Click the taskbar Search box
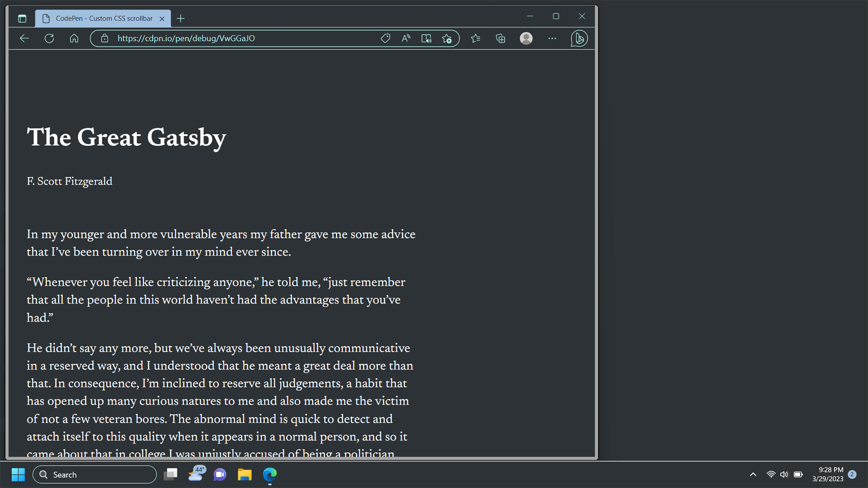The width and height of the screenshot is (868, 488). pyautogui.click(x=95, y=474)
